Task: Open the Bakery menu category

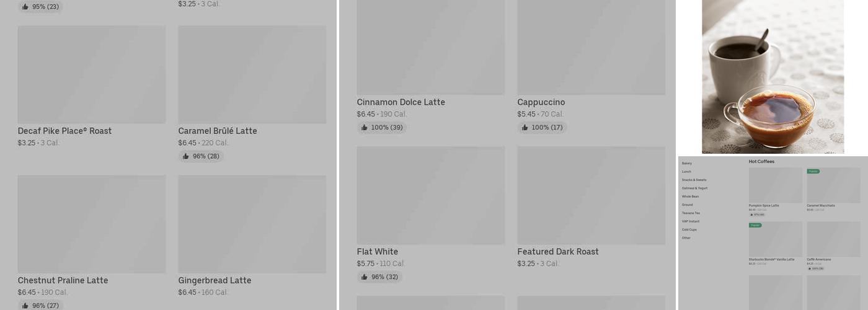Action: [687, 163]
